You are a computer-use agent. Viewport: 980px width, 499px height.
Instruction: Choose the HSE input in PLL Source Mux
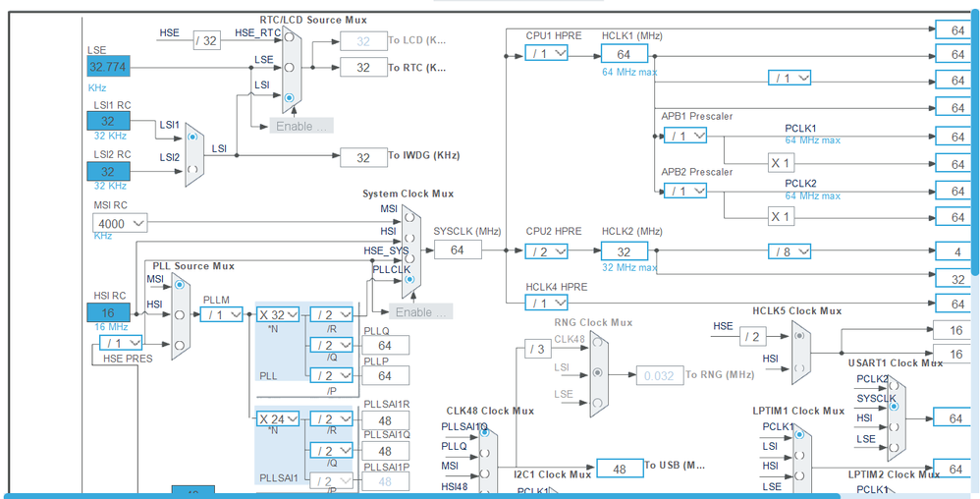(x=180, y=345)
